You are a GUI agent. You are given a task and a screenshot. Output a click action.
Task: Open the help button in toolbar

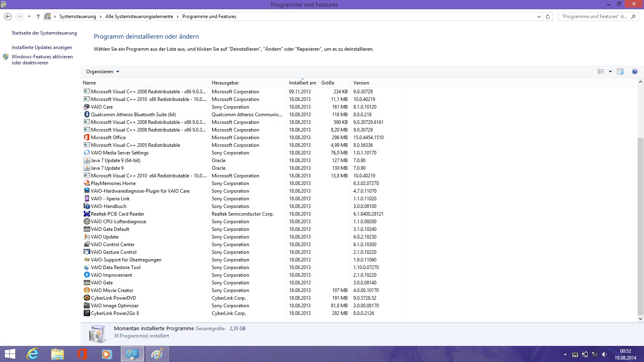coord(635,72)
